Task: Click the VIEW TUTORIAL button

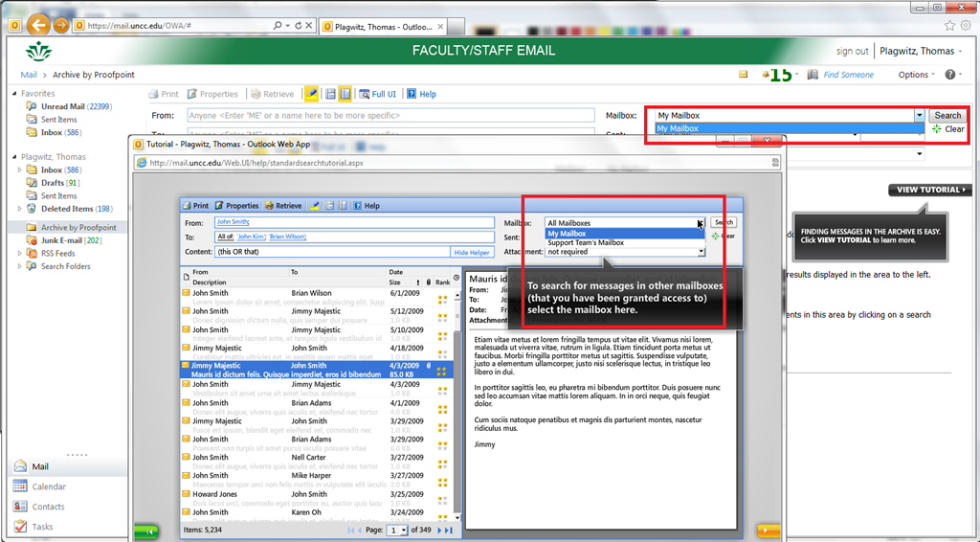Action: click(928, 190)
